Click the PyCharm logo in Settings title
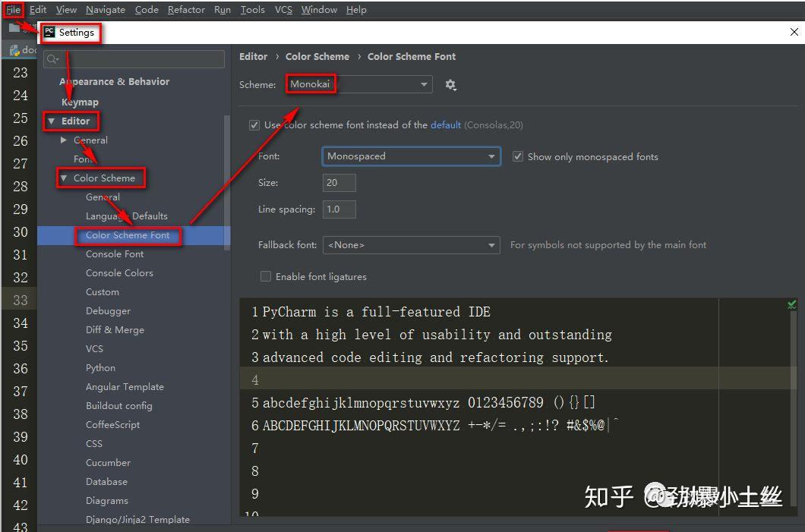Screen dimensions: 805x532 tap(49, 33)
